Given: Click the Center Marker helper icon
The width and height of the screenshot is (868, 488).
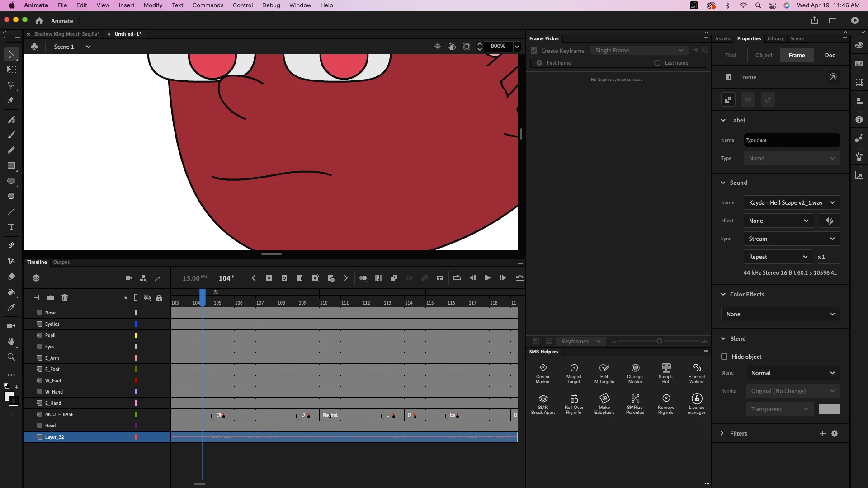Looking at the screenshot, I should pyautogui.click(x=543, y=368).
